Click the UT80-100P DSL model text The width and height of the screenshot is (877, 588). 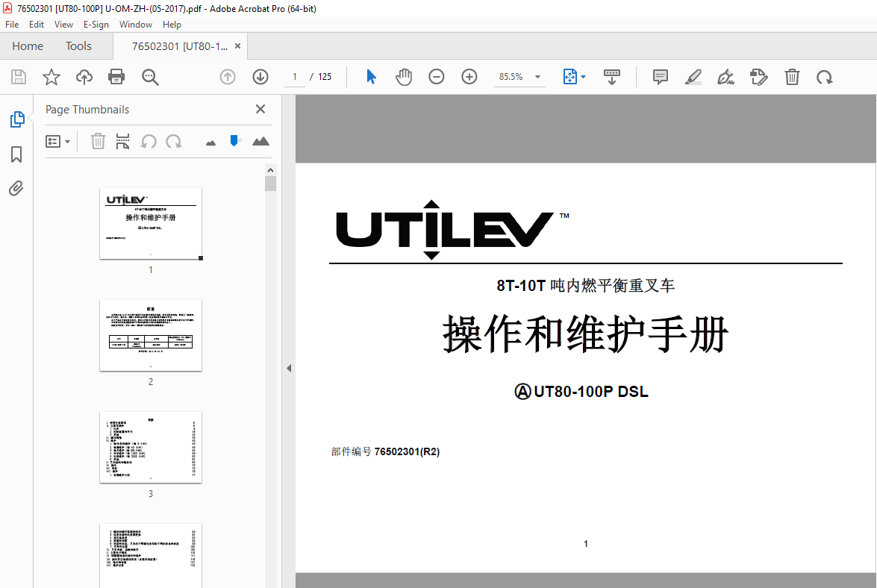tap(590, 391)
